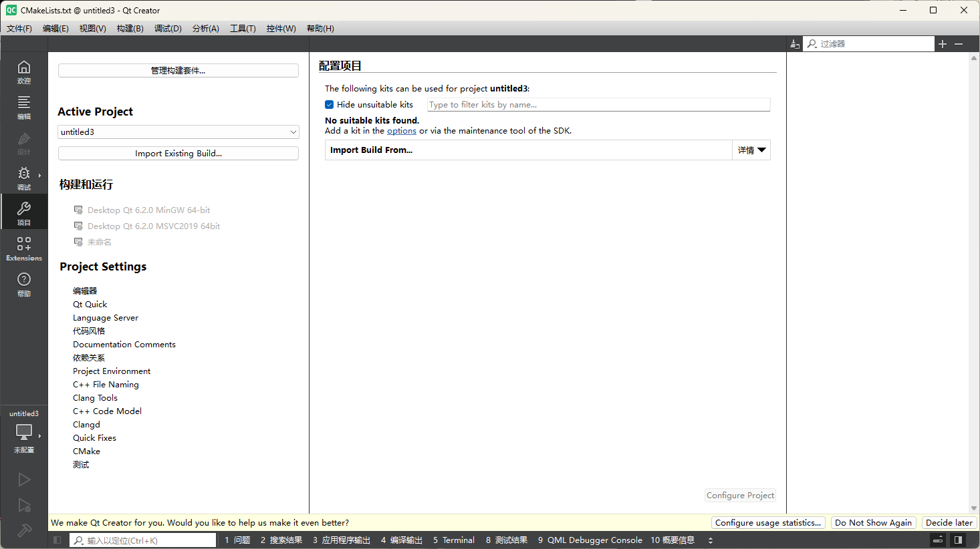
Task: Open the Active Project untitled3 dropdown
Action: [178, 132]
